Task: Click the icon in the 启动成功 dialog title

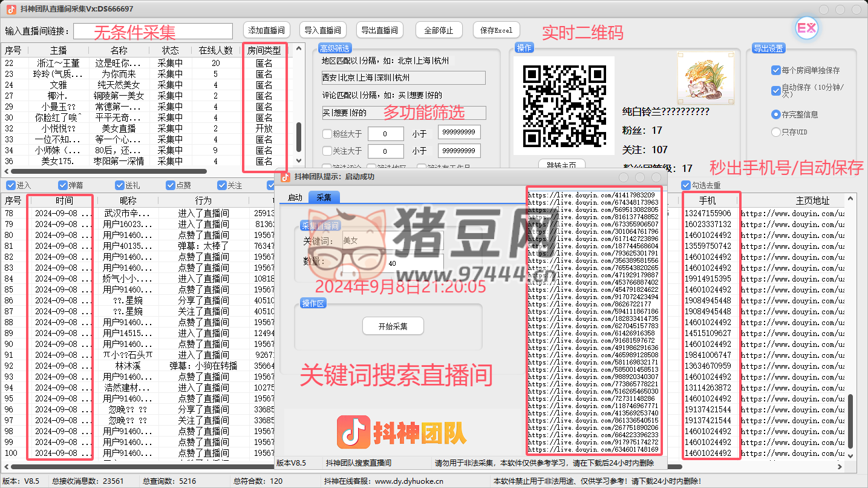Action: 286,177
